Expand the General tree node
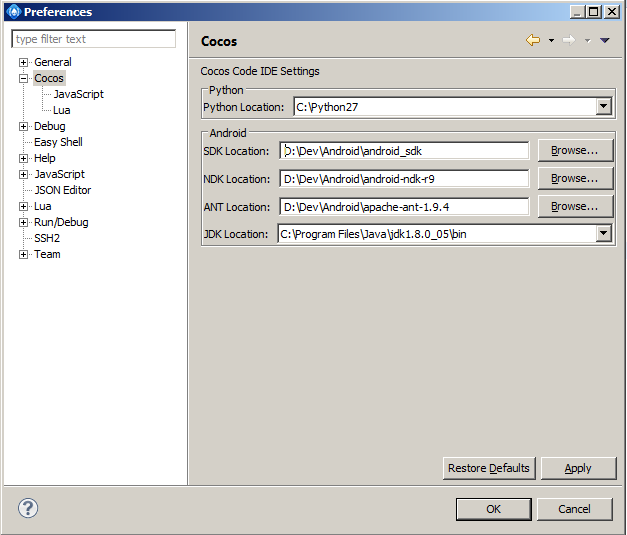Viewport: 627px width, 535px height. pos(23,62)
